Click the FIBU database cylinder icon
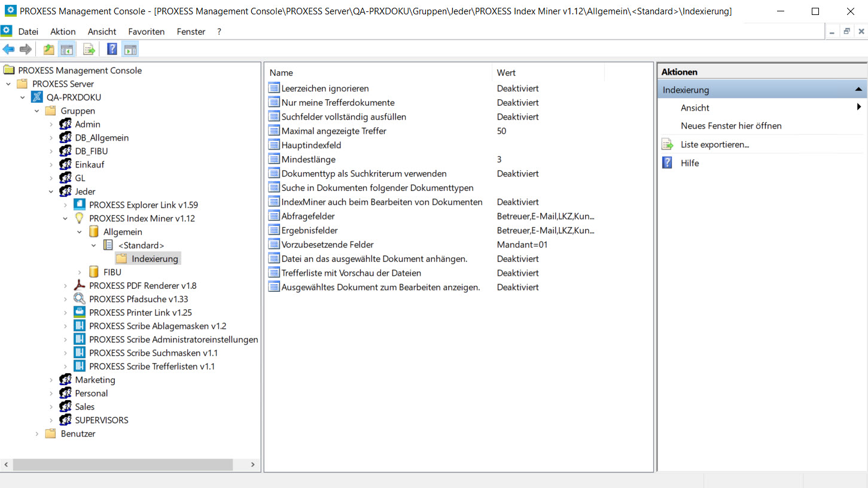This screenshot has width=868, height=488. (x=93, y=272)
